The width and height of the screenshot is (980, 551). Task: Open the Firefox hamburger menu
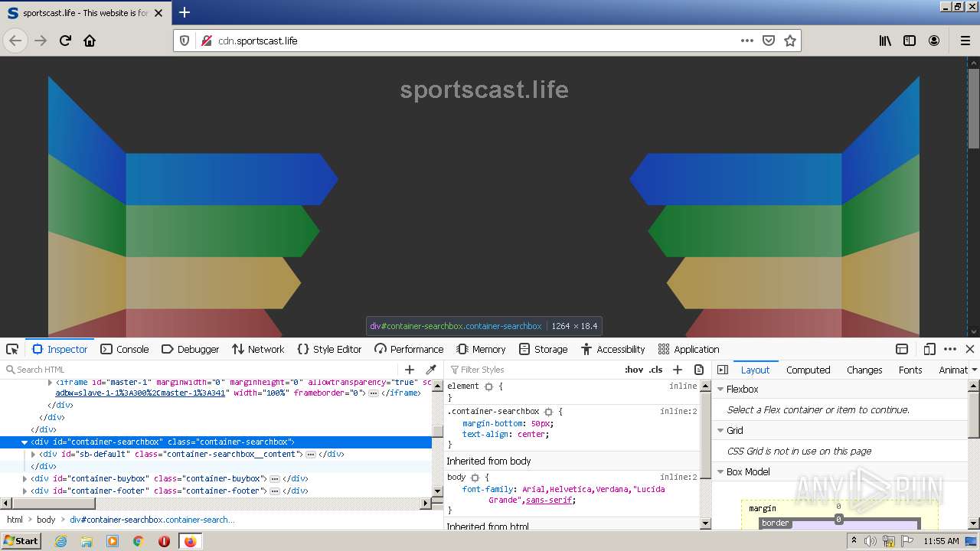[x=965, y=41]
